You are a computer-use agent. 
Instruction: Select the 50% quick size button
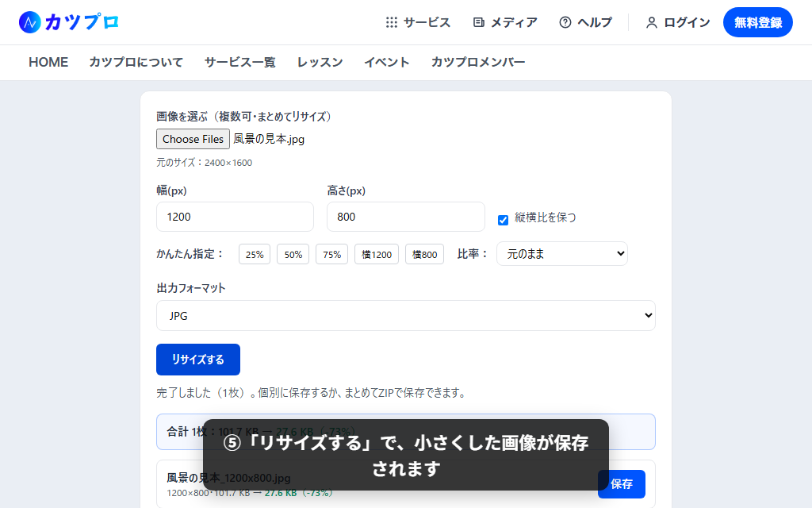click(293, 255)
